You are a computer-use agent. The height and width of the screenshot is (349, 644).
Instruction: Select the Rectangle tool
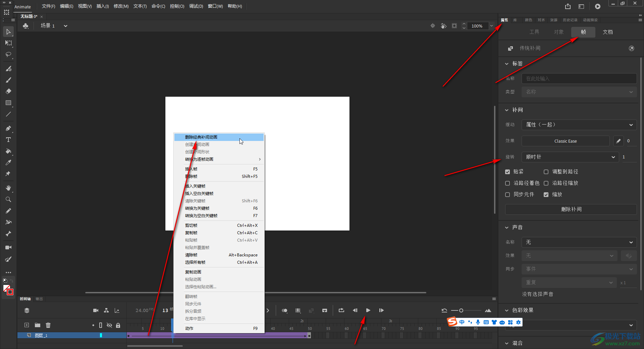point(8,103)
